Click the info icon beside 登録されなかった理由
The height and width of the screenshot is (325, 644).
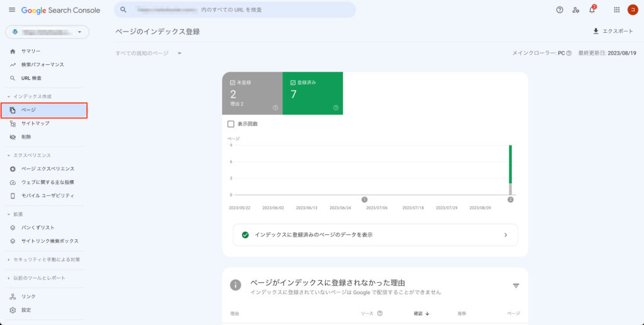(235, 285)
